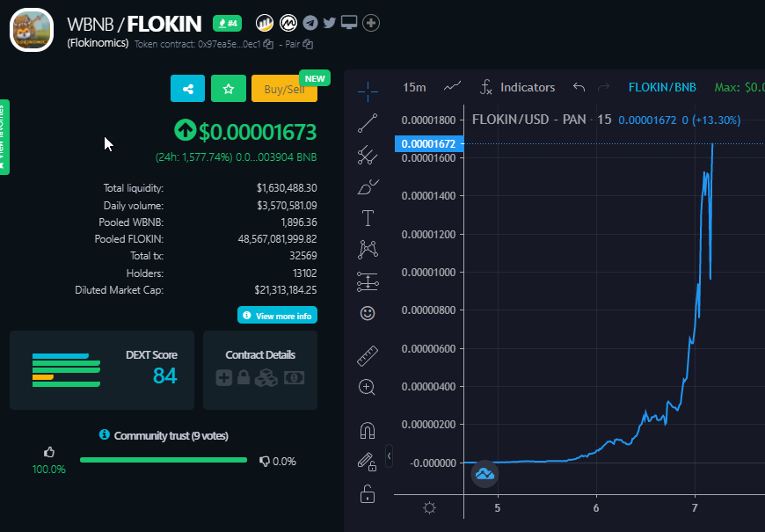Click the Flokinomics token logo
The height and width of the screenshot is (532, 765).
[32, 30]
